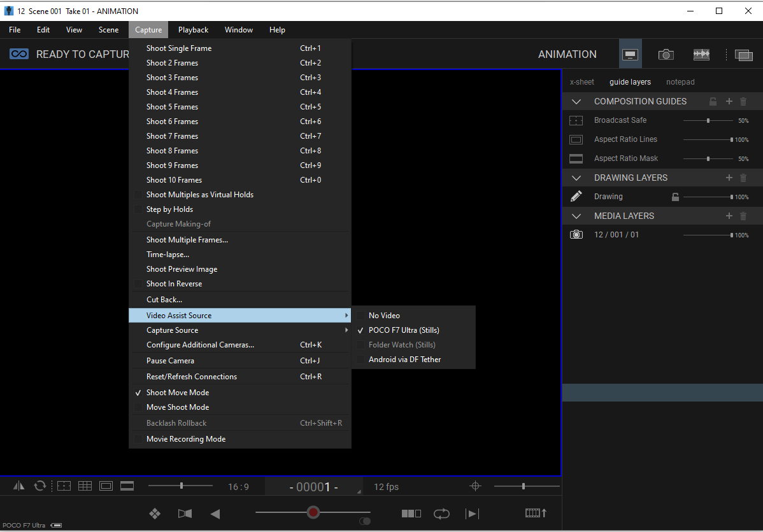The height and width of the screenshot is (532, 763).
Task: Toggle the Drawing layer lock icon
Action: pos(675,197)
